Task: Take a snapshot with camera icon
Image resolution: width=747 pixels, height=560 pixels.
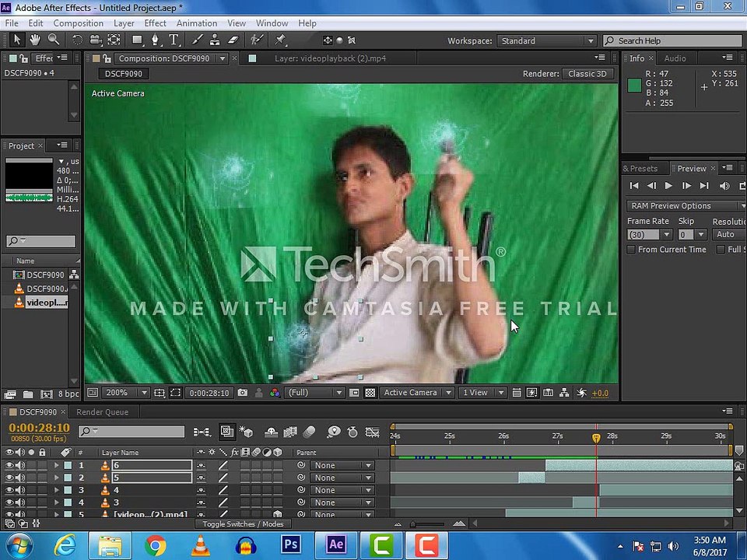Action: pos(243,393)
